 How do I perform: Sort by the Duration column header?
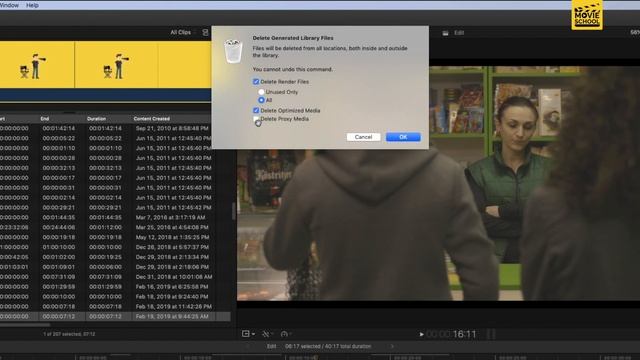96,119
